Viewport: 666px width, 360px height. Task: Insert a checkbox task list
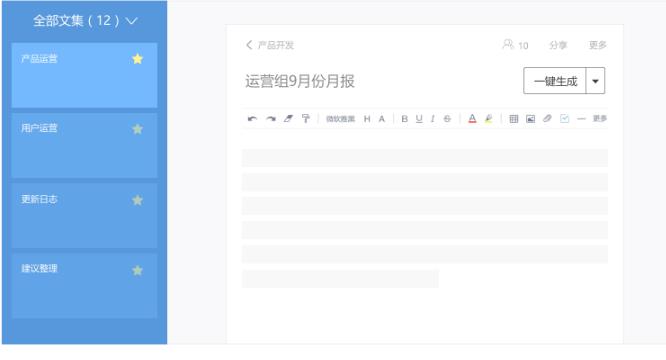click(x=564, y=118)
